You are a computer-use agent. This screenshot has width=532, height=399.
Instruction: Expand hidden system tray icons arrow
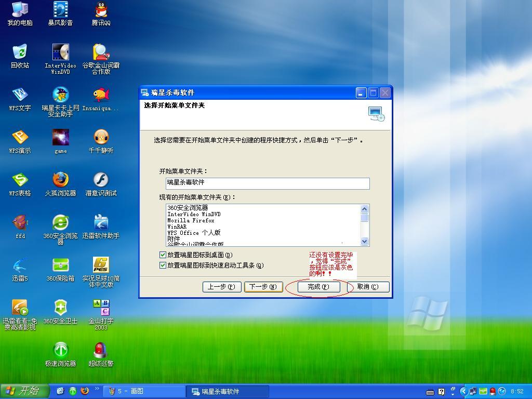[x=463, y=392]
